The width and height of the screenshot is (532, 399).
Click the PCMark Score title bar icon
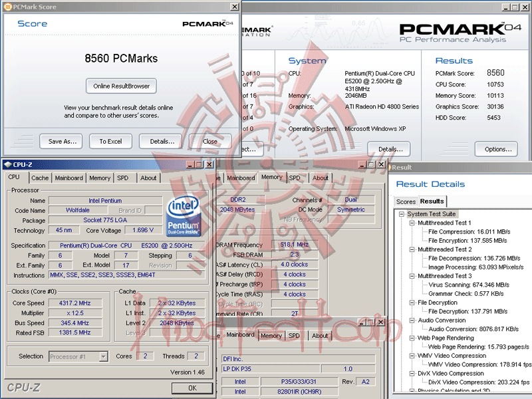(7, 7)
